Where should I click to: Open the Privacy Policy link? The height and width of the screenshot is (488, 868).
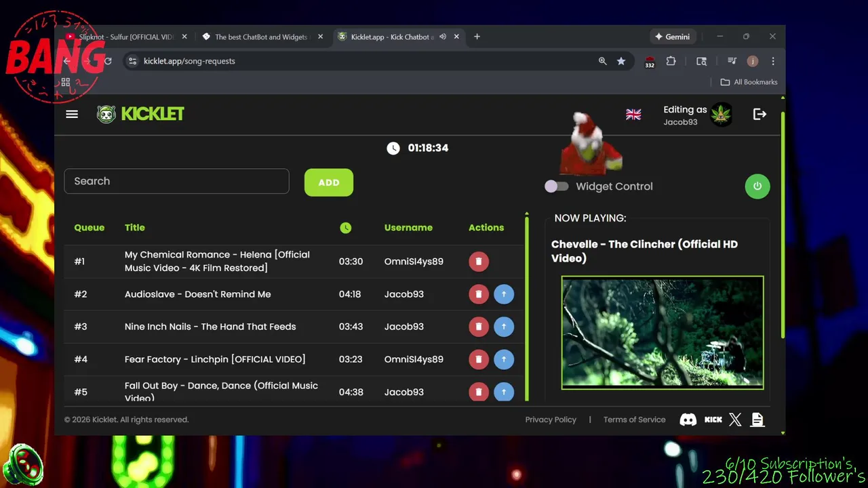[x=551, y=420]
